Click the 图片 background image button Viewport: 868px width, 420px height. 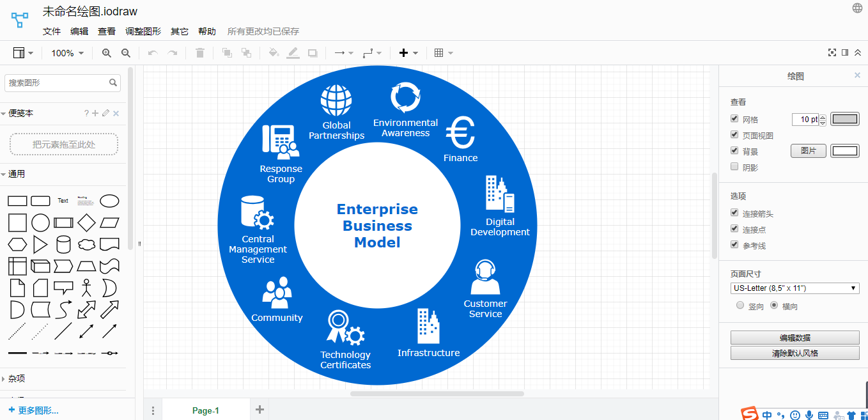pyautogui.click(x=809, y=151)
